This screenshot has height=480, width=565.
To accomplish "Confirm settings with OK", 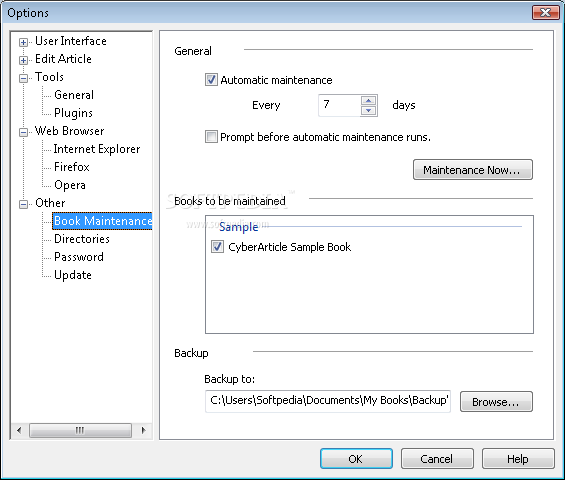I will click(356, 459).
